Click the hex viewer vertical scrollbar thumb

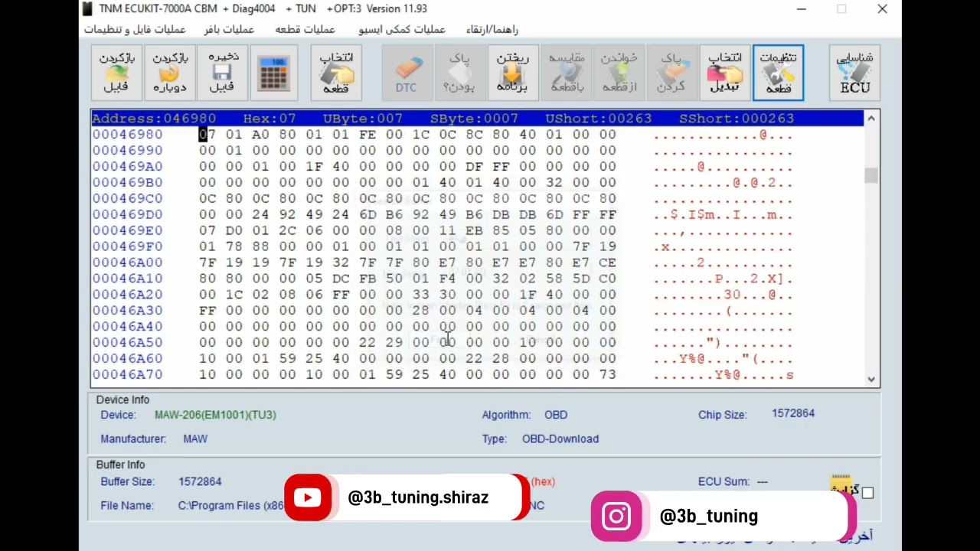coord(871,176)
